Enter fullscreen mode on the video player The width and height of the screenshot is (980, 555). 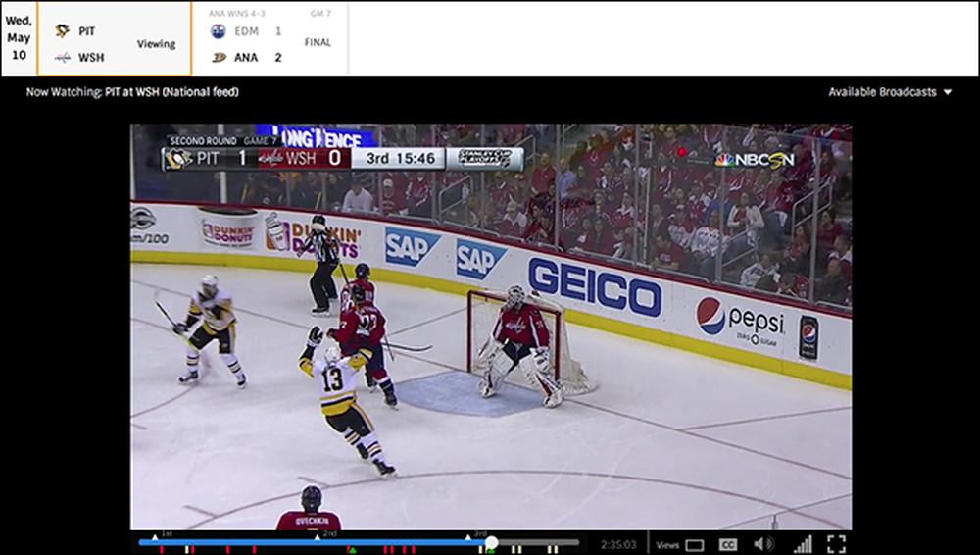click(x=836, y=544)
